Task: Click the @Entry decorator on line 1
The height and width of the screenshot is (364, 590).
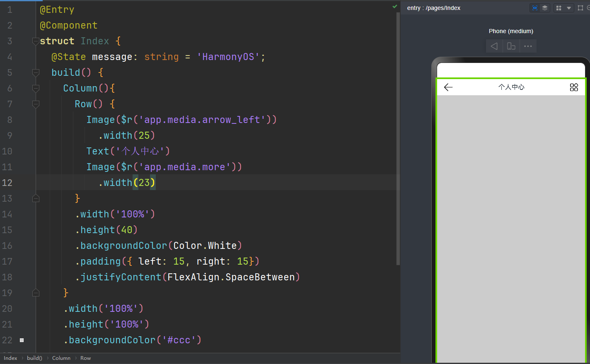Action: pos(57,10)
